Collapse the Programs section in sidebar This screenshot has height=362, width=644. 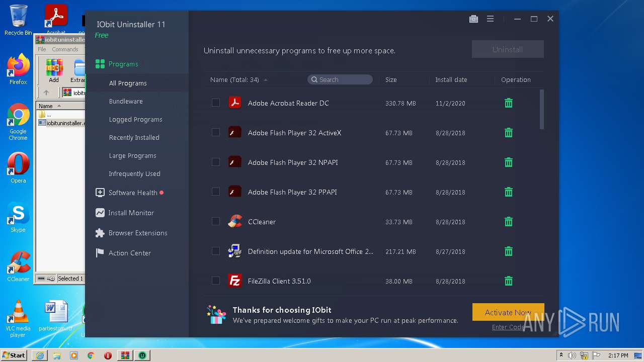point(123,64)
